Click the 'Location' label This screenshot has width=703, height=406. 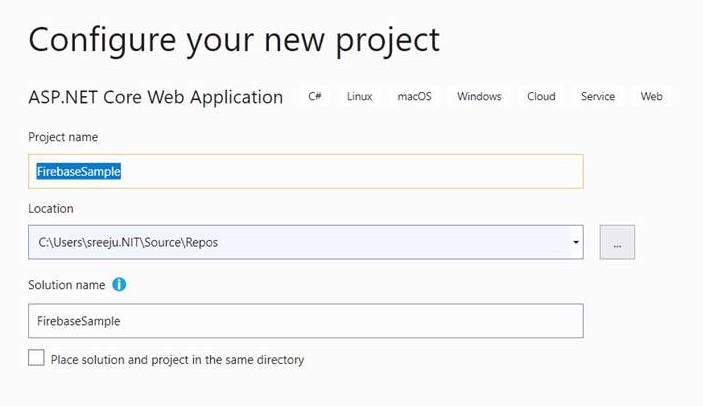[51, 209]
